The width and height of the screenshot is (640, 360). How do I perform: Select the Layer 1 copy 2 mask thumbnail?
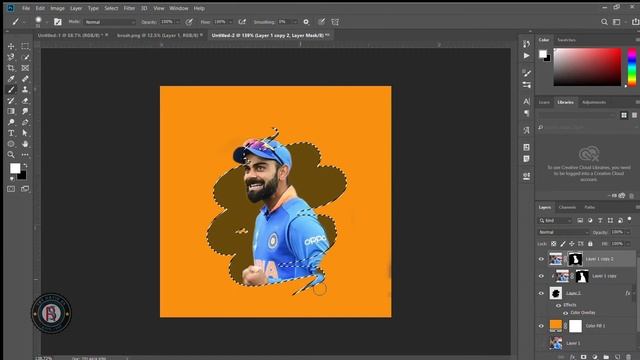click(575, 259)
